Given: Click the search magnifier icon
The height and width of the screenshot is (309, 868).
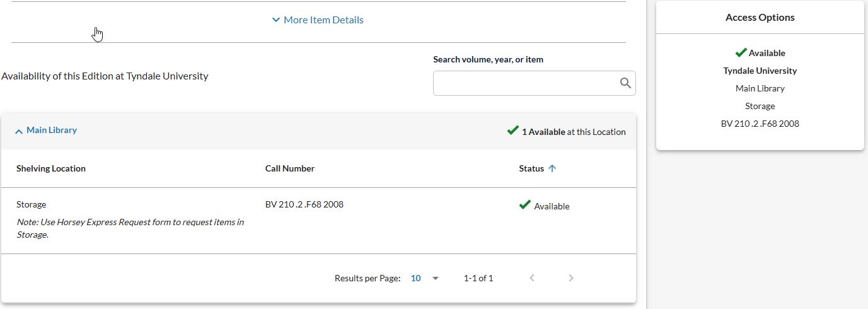Looking at the screenshot, I should (x=625, y=83).
